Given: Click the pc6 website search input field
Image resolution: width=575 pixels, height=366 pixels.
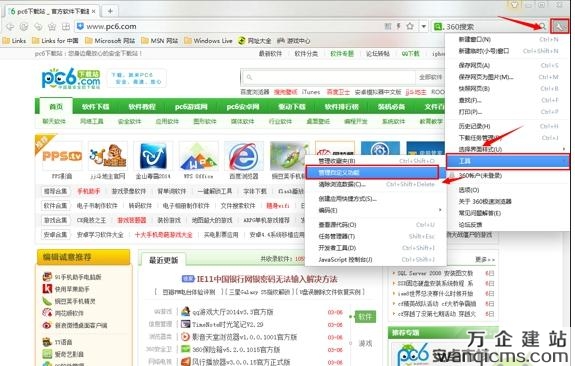Looking at the screenshot, I should point(328,77).
